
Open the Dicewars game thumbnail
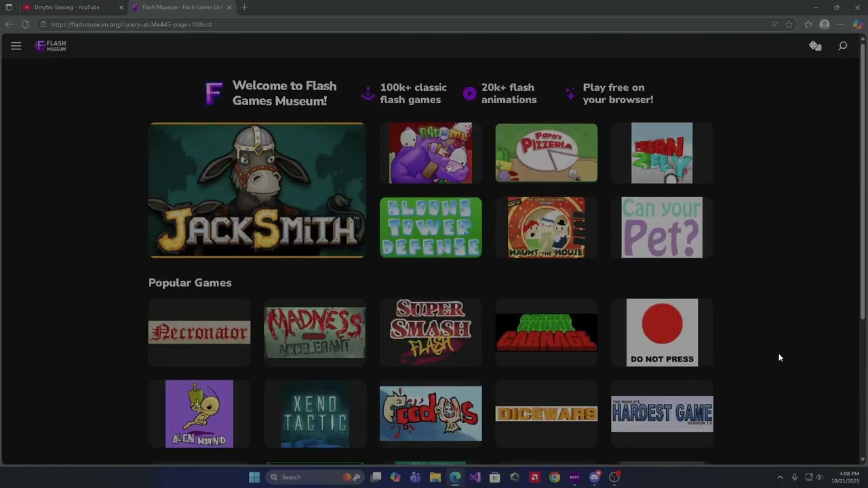(547, 414)
